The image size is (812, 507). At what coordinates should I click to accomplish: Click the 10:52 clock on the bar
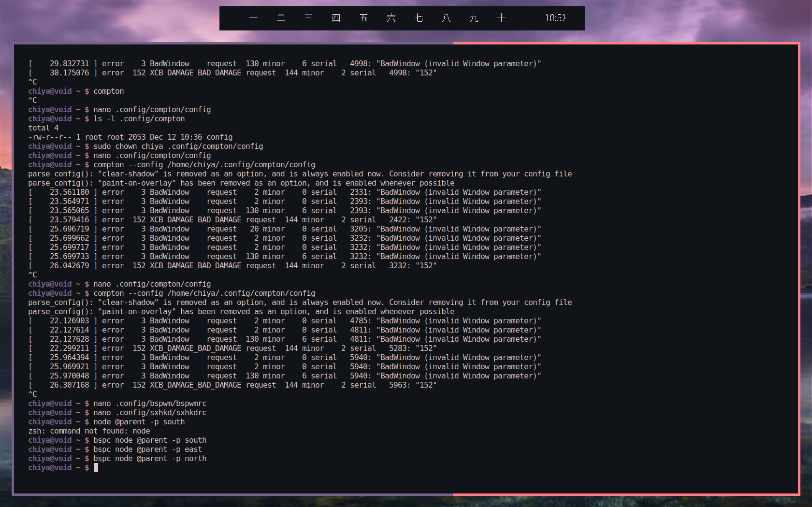(x=556, y=18)
